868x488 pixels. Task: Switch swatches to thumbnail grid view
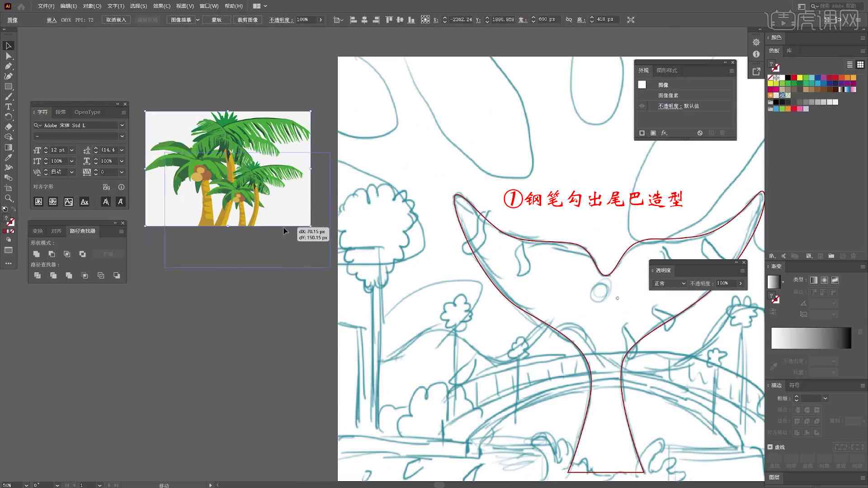[x=860, y=65]
